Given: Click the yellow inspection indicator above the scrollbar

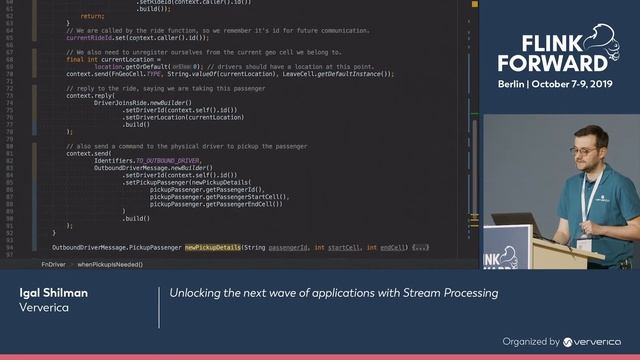Looking at the screenshot, I should pos(474,4).
